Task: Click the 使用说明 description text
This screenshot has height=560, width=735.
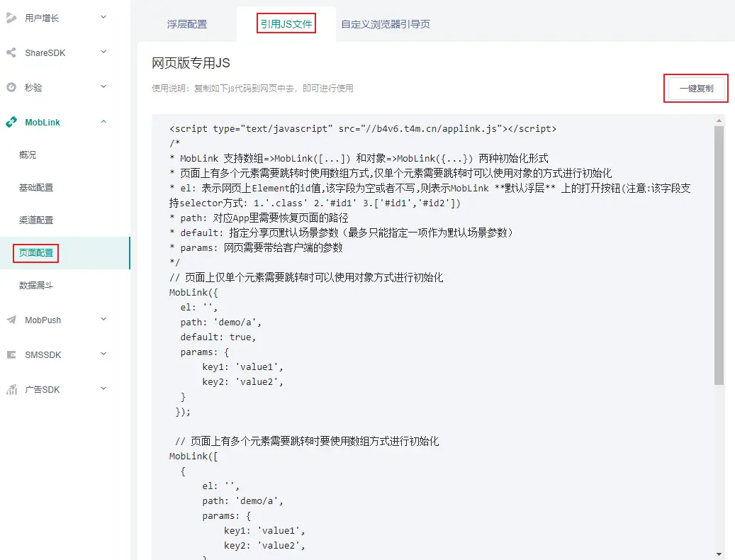Action: pos(252,88)
